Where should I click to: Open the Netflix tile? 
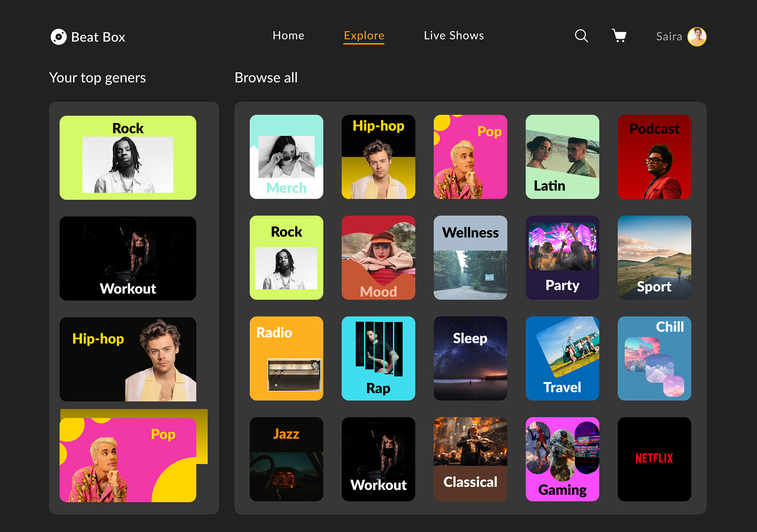654,459
